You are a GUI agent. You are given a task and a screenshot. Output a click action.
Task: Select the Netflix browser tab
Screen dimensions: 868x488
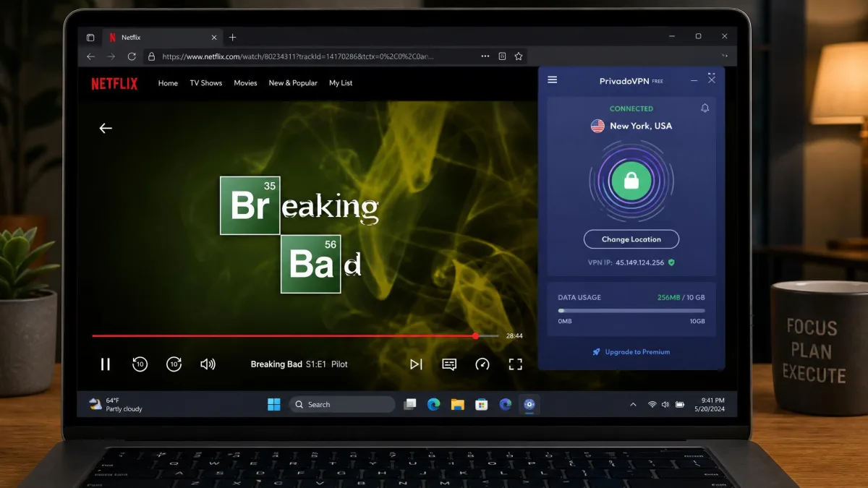click(x=162, y=38)
